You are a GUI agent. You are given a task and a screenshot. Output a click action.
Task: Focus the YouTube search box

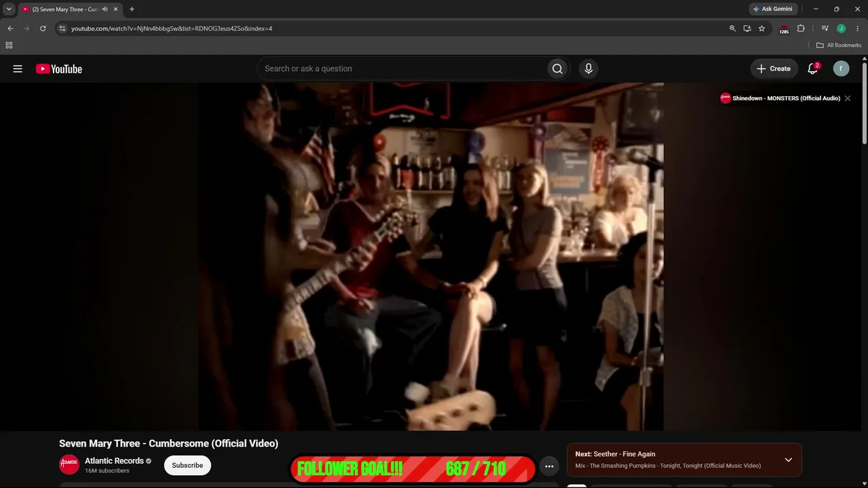tap(402, 68)
